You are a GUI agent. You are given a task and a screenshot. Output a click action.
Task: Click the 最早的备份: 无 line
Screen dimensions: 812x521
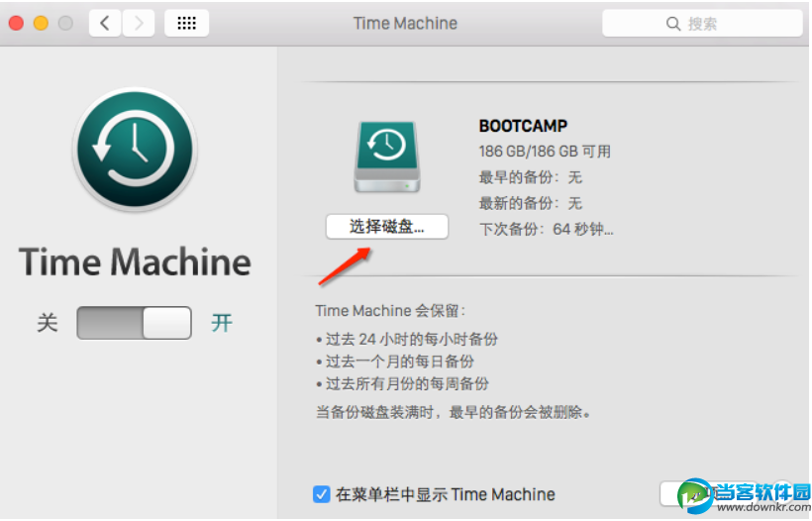tap(531, 177)
